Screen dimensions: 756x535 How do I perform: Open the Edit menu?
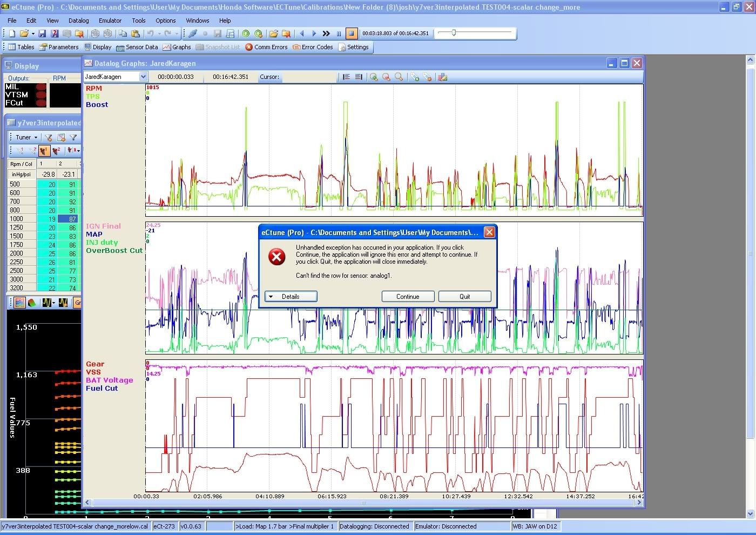[31, 21]
